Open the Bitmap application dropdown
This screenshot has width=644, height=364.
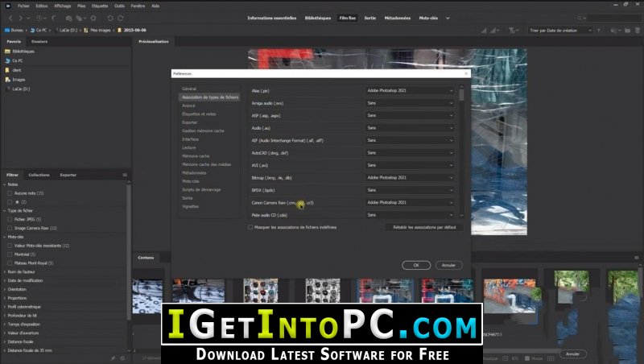point(410,177)
